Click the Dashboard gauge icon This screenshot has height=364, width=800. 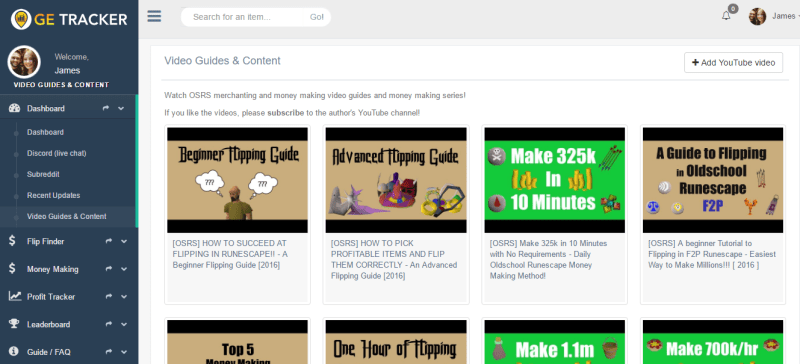point(14,108)
